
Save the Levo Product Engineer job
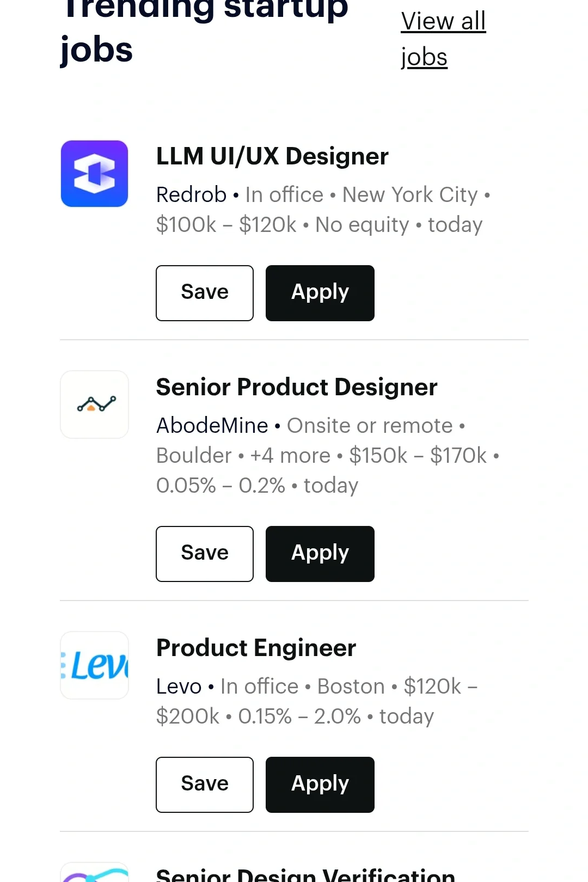[x=205, y=785]
